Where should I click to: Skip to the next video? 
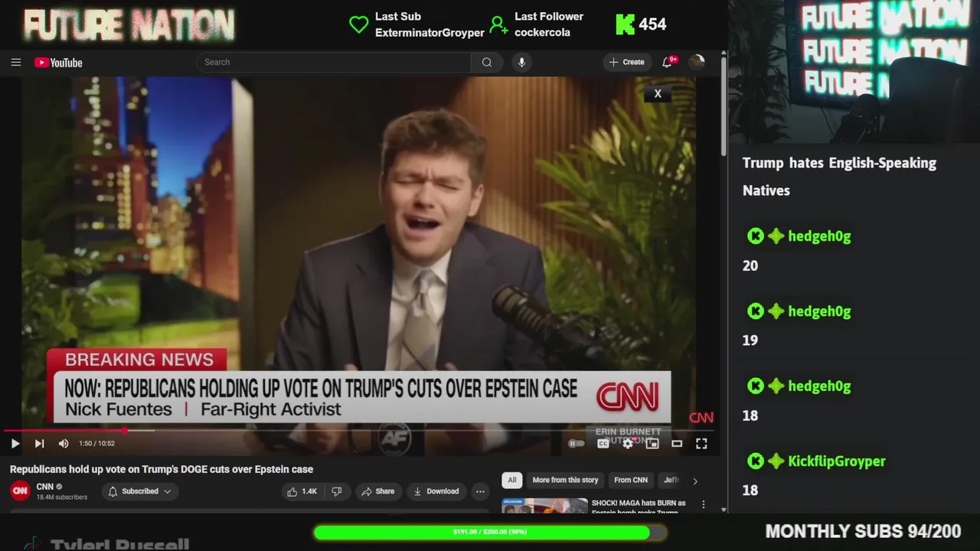[x=39, y=443]
